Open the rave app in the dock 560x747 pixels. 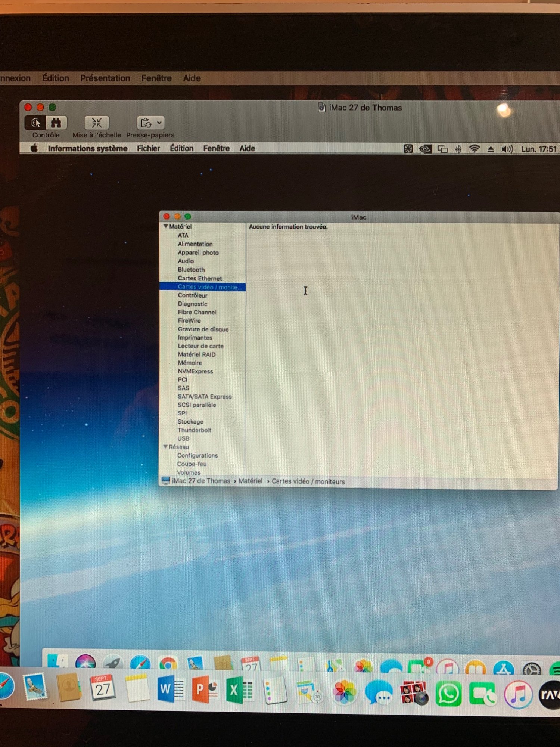(549, 695)
